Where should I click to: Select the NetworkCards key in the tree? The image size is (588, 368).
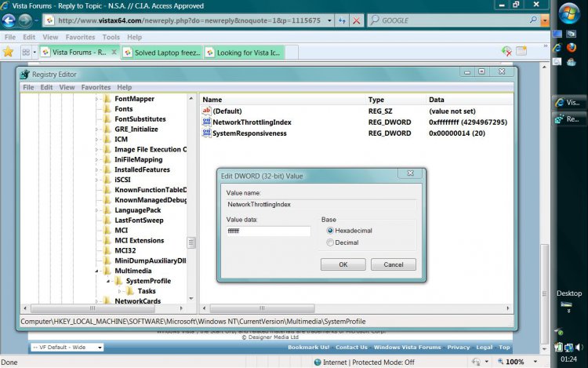click(x=137, y=301)
